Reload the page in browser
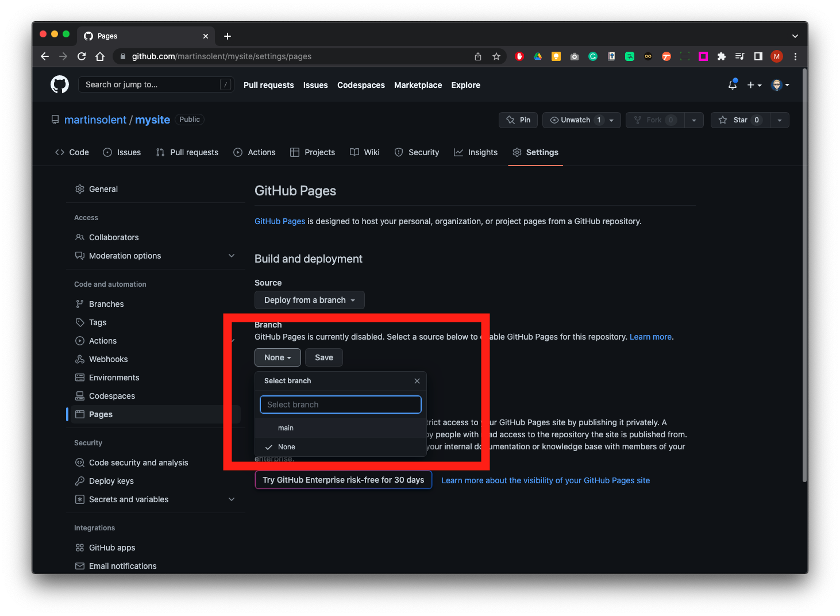 coord(82,56)
